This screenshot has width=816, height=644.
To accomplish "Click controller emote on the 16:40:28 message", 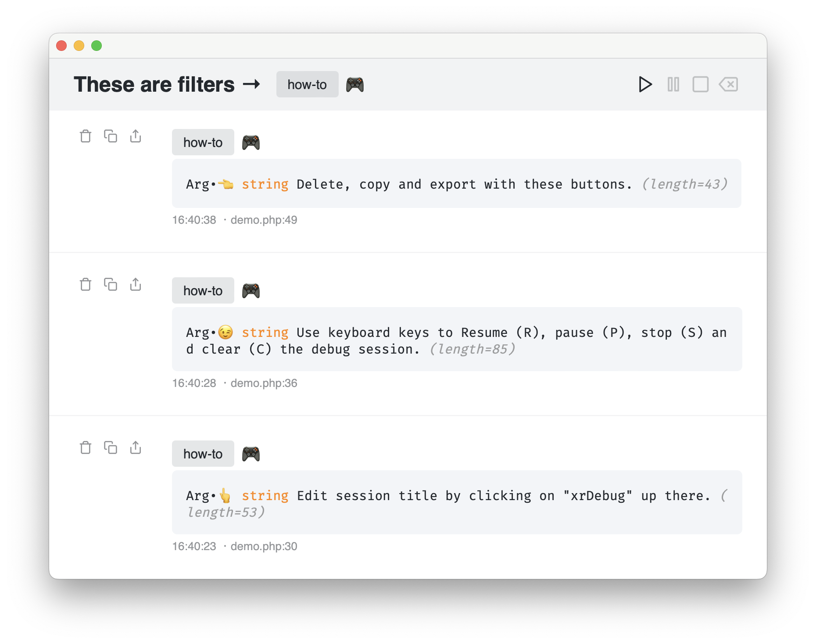I will click(251, 291).
